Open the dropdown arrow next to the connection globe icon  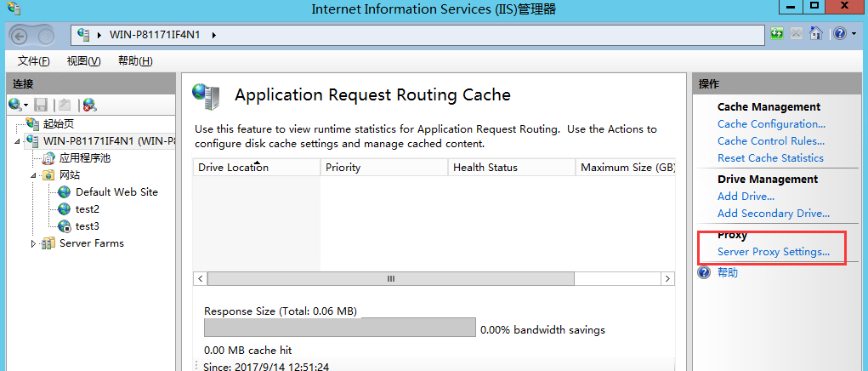[26, 105]
